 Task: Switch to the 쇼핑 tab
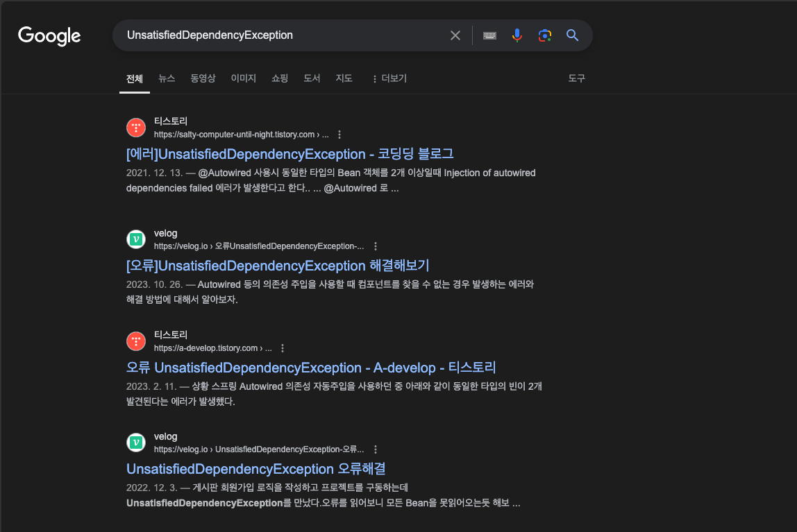pos(280,78)
